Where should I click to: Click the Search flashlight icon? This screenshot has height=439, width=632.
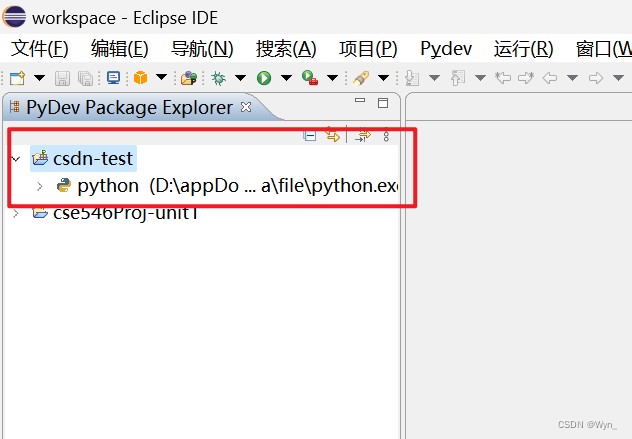(361, 78)
